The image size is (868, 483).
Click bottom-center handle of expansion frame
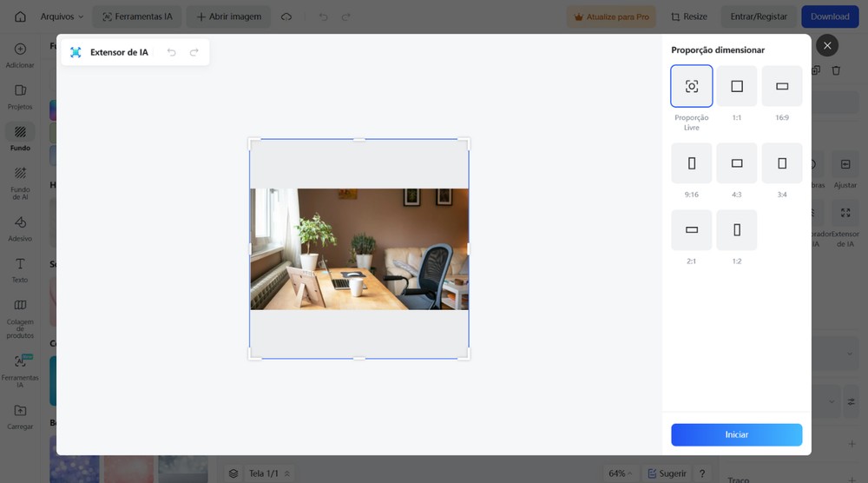pyautogui.click(x=359, y=359)
